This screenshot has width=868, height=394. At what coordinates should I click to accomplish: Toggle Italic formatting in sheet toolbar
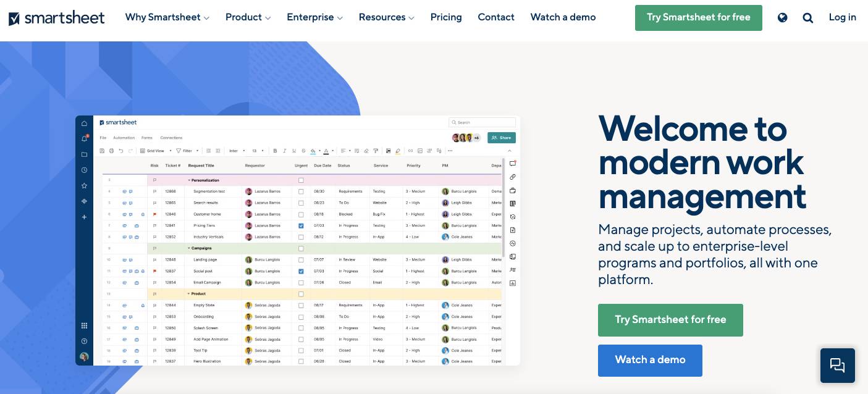click(284, 151)
